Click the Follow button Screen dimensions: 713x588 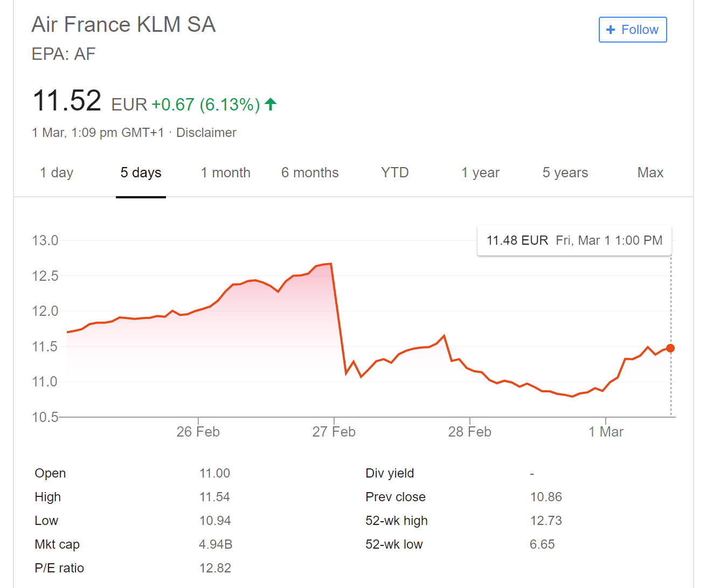[x=633, y=30]
